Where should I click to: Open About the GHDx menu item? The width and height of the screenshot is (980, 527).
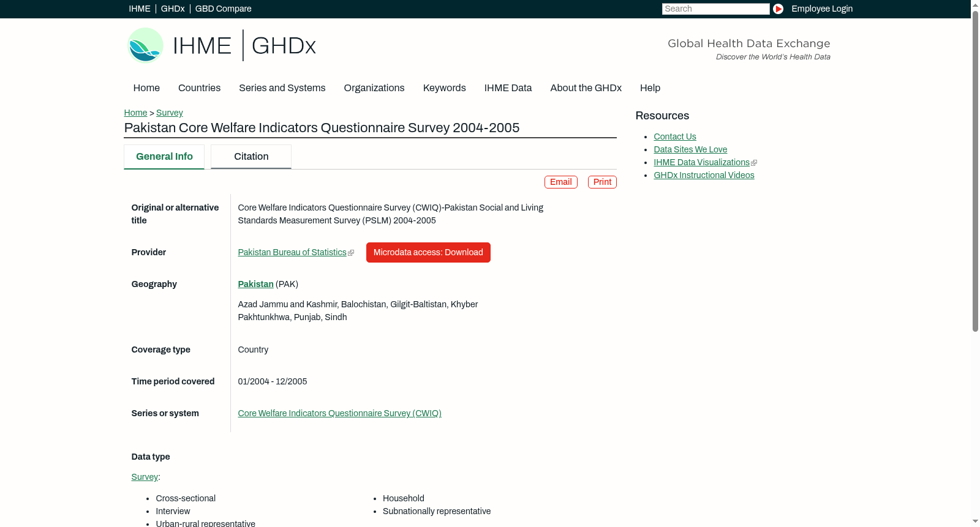586,88
